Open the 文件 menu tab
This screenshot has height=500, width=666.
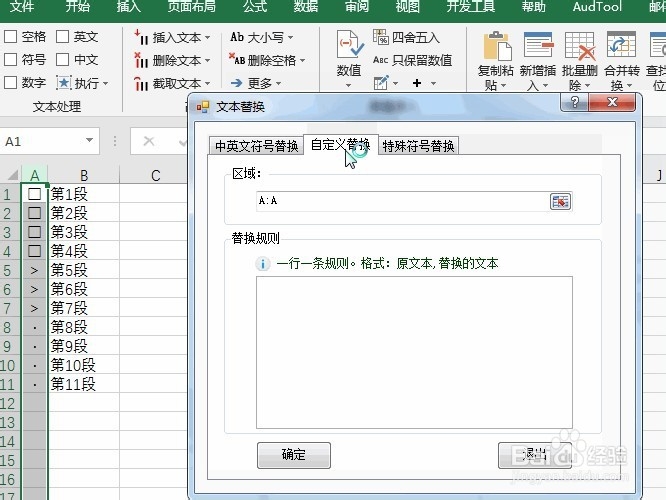(x=22, y=6)
